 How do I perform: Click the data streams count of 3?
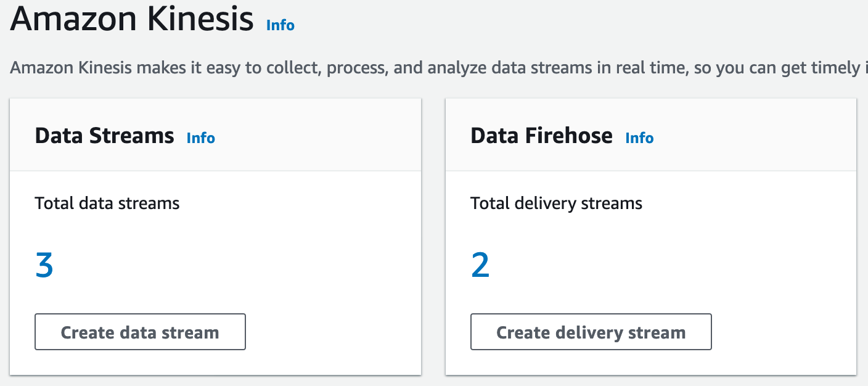[44, 266]
